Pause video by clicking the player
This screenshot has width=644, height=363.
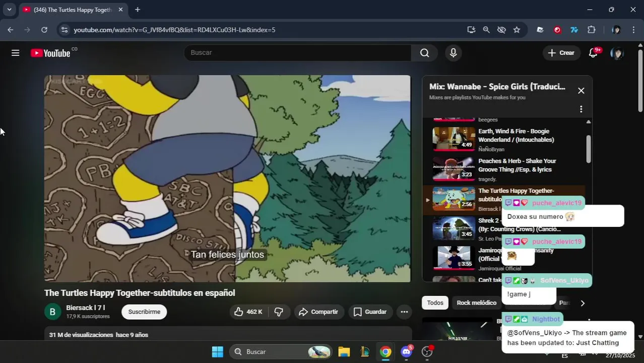(227, 178)
